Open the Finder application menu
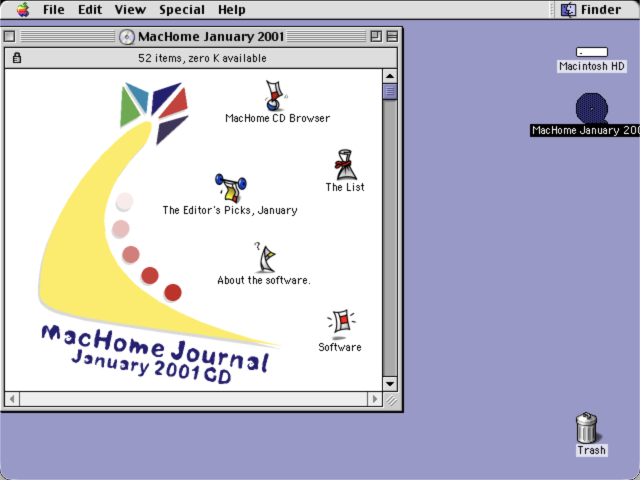 click(x=590, y=9)
